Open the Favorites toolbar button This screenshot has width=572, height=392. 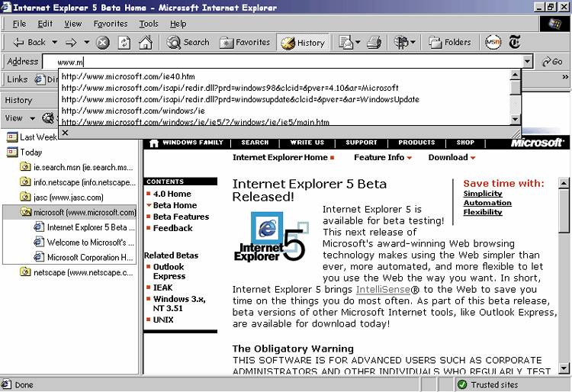pyautogui.click(x=245, y=42)
